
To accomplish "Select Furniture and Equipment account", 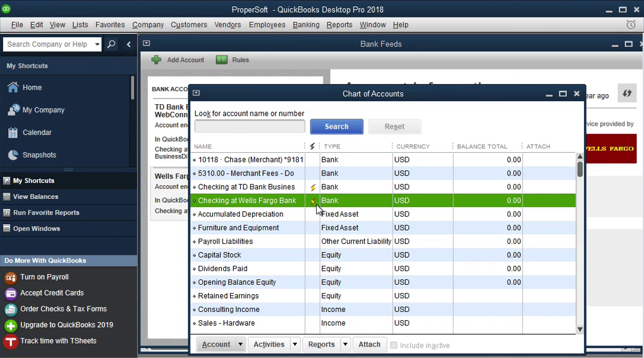I will [x=383, y=228].
